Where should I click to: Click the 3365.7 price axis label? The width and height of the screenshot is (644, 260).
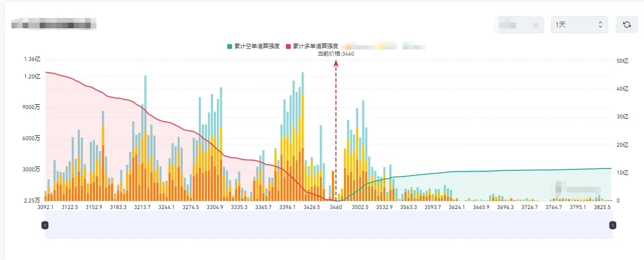click(263, 207)
